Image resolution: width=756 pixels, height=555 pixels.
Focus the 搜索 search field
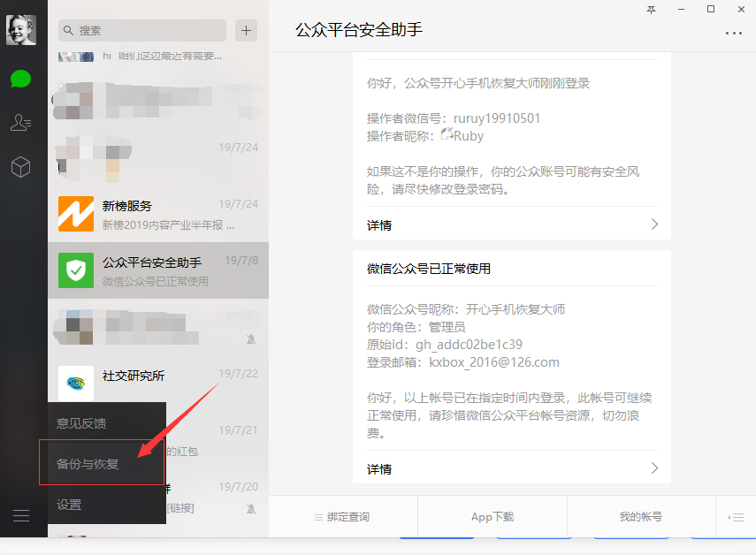[x=142, y=30]
